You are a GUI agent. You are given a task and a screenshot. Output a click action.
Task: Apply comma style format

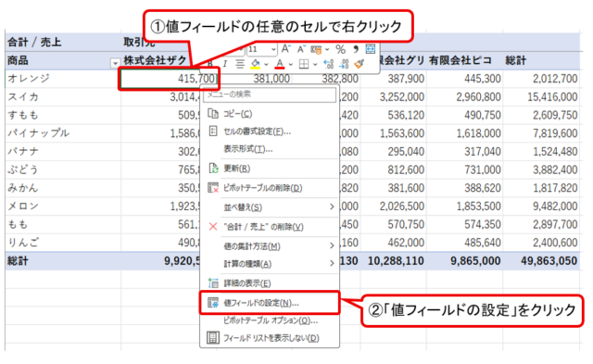[x=355, y=49]
